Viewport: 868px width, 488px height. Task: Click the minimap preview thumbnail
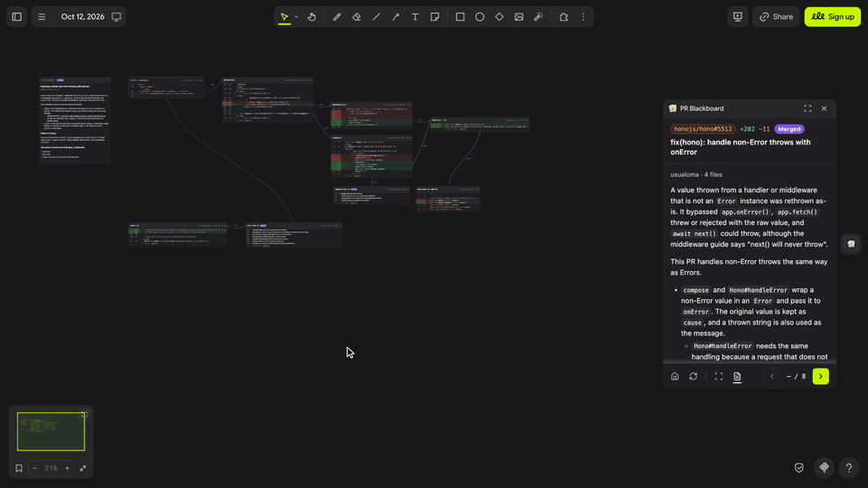51,432
